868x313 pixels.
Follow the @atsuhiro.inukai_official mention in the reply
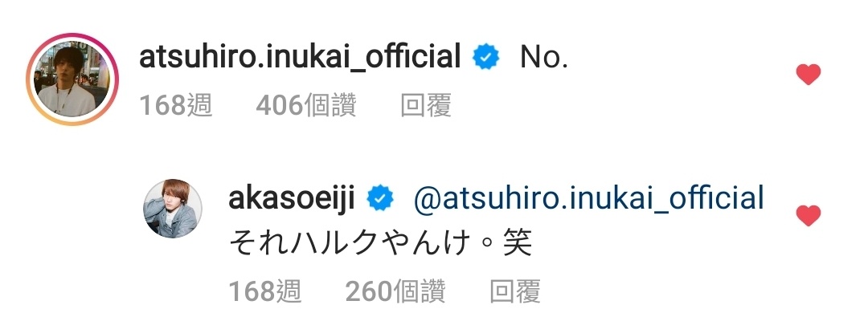click(x=588, y=198)
